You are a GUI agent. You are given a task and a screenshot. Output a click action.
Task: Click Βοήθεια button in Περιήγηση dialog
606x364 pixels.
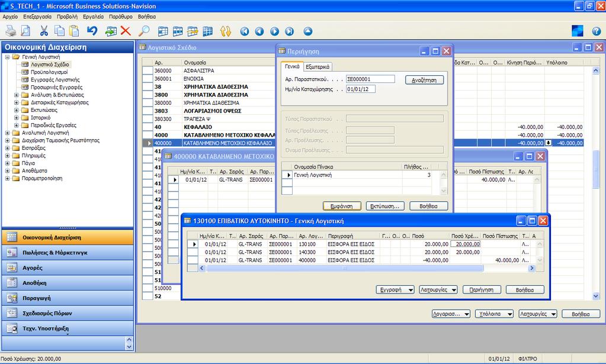pyautogui.click(x=429, y=207)
